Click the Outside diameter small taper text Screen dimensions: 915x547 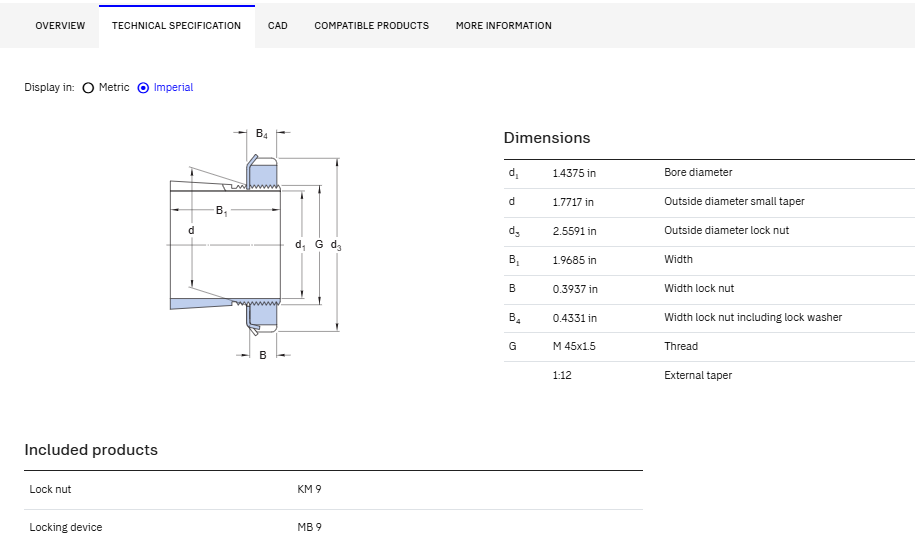click(x=734, y=201)
